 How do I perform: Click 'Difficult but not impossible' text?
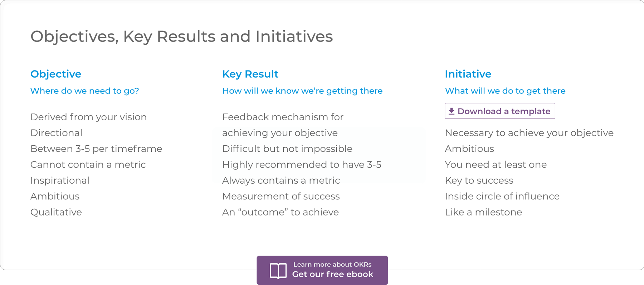pyautogui.click(x=287, y=149)
